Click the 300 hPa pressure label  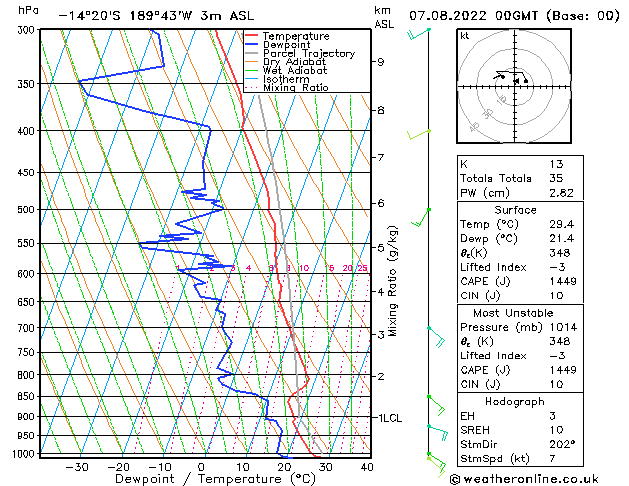[x=28, y=30]
